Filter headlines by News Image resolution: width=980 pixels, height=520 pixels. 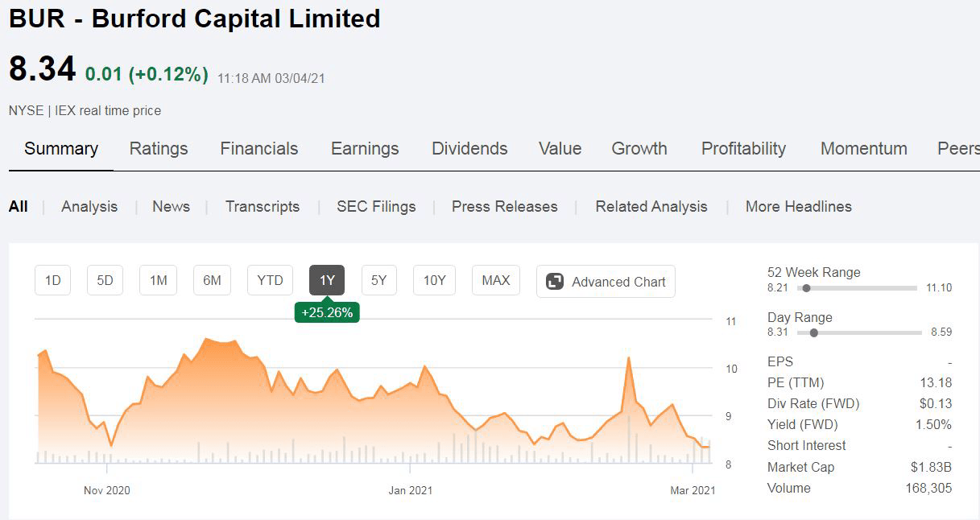pyautogui.click(x=171, y=207)
